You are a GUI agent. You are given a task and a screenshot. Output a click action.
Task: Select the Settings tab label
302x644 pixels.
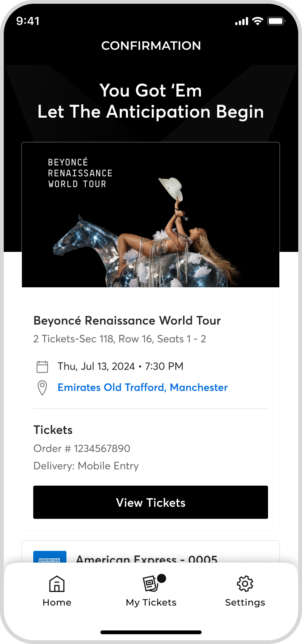[x=245, y=603]
